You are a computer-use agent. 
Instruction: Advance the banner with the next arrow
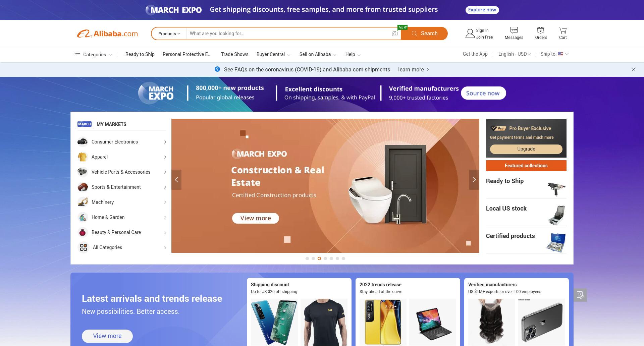tap(474, 180)
